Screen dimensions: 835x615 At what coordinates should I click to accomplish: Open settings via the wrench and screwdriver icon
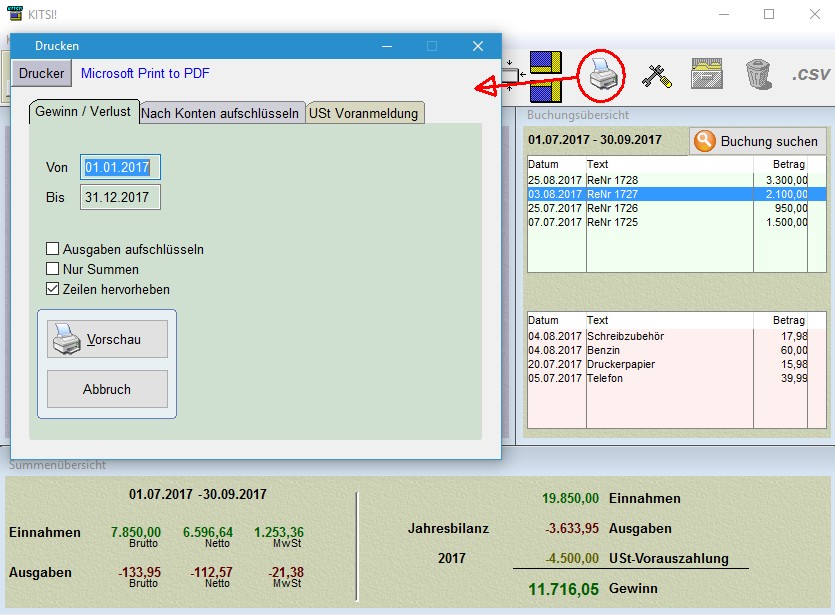[x=656, y=75]
